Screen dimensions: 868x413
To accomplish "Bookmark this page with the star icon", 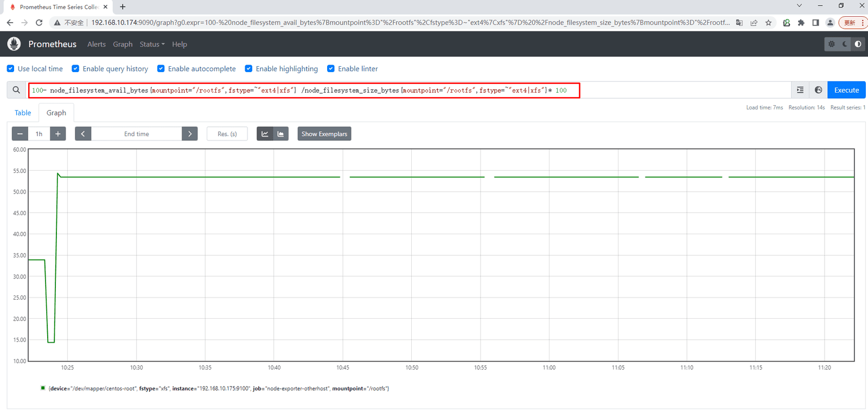I will click(x=768, y=23).
